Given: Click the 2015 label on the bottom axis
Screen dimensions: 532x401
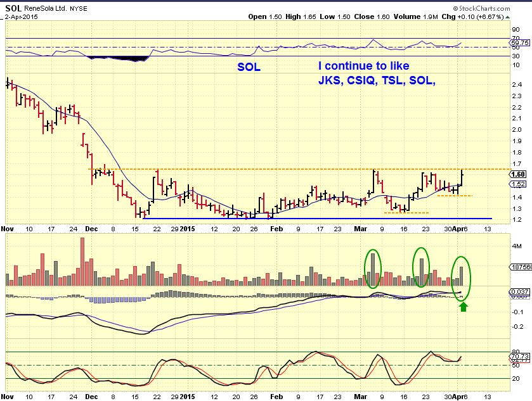Looking at the screenshot, I should [x=187, y=397].
